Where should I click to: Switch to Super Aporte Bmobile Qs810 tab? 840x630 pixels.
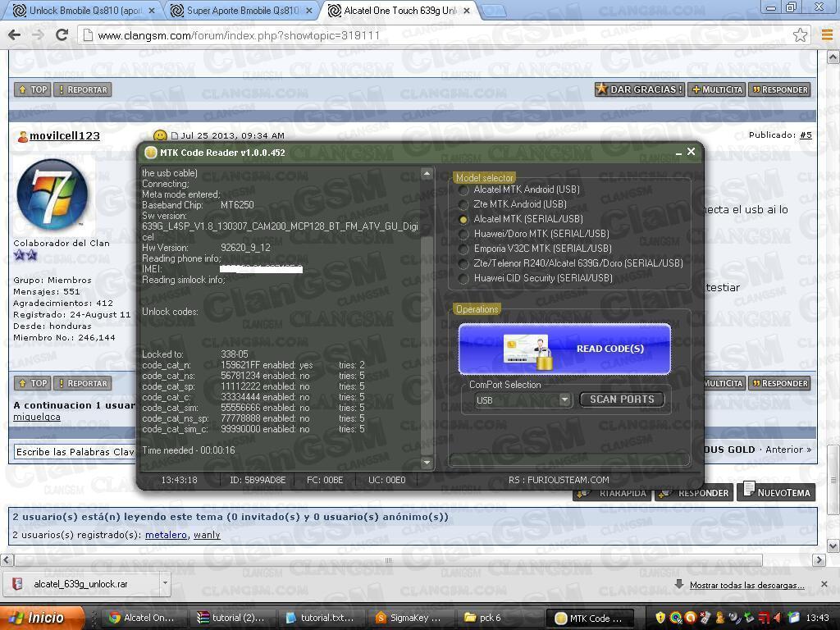pyautogui.click(x=241, y=11)
